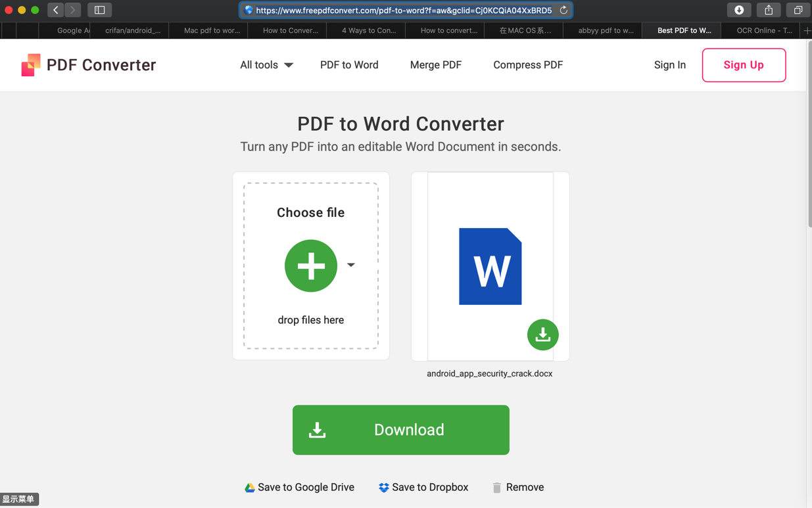Open a new tab with plus button
This screenshot has width=812, height=508.
coord(807,30)
